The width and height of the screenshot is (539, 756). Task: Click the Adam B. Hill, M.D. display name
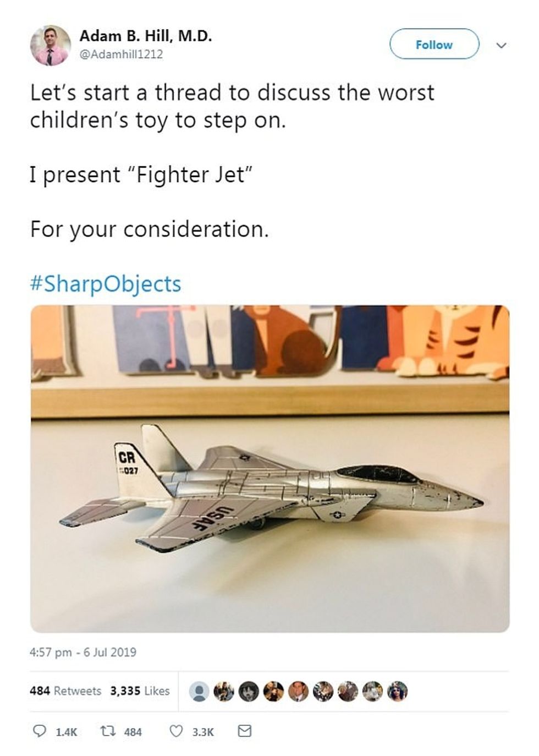tap(146, 36)
